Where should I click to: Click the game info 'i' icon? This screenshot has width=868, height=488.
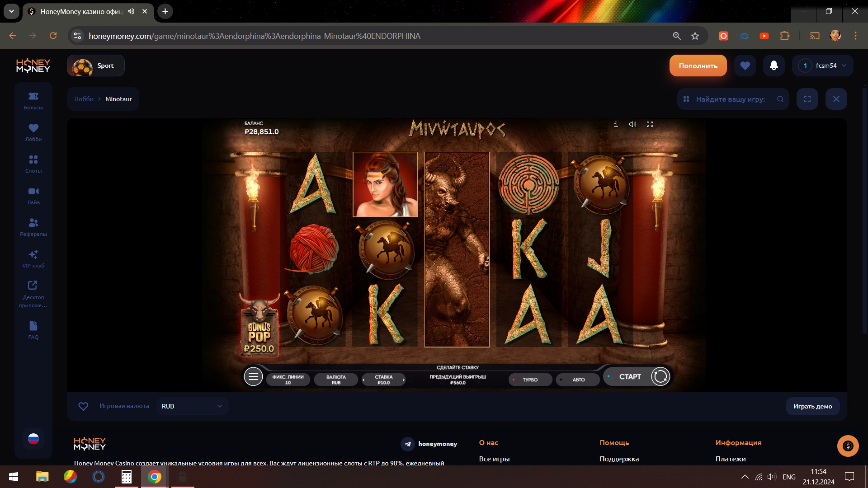(616, 124)
